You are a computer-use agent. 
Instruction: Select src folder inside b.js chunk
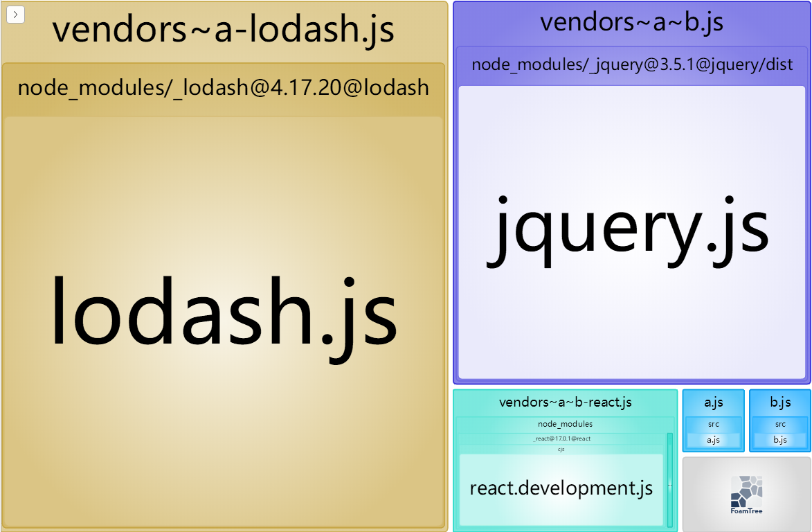pos(780,424)
